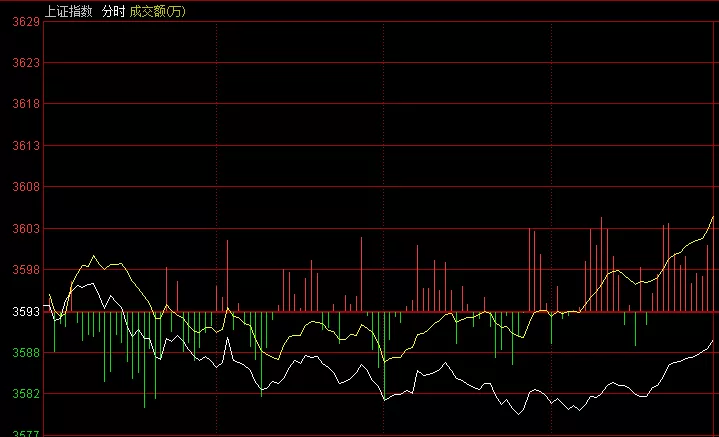
Task: Click the yellow line's early morning peak
Action: point(93,257)
